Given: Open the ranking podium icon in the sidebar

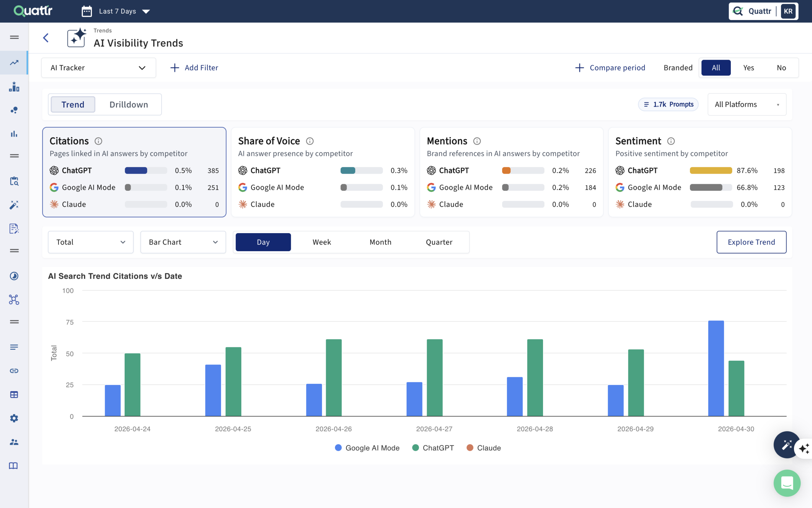Looking at the screenshot, I should 14,86.
